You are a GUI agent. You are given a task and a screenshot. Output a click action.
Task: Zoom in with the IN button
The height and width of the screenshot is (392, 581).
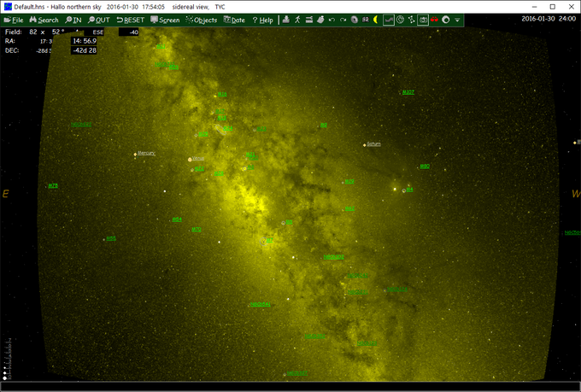point(73,20)
